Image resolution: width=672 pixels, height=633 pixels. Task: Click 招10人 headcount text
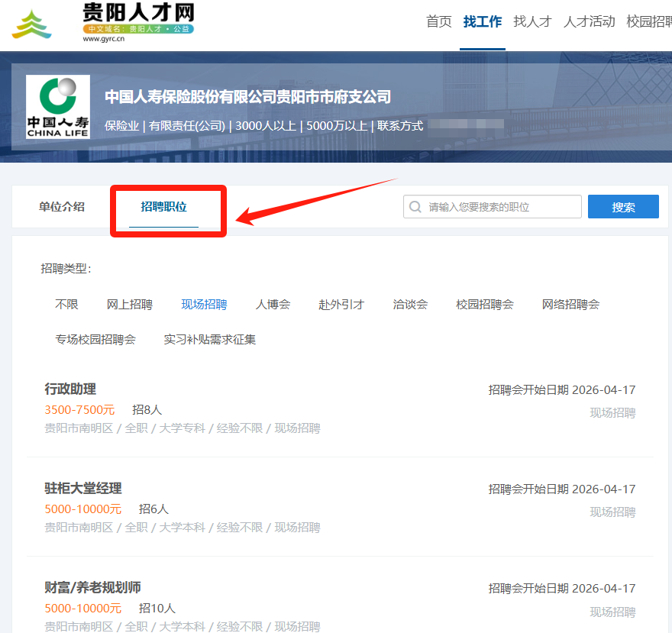click(157, 608)
